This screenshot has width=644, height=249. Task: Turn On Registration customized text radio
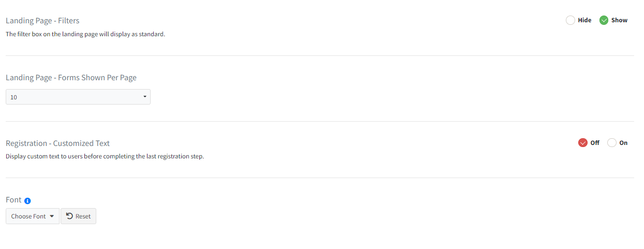pyautogui.click(x=612, y=143)
